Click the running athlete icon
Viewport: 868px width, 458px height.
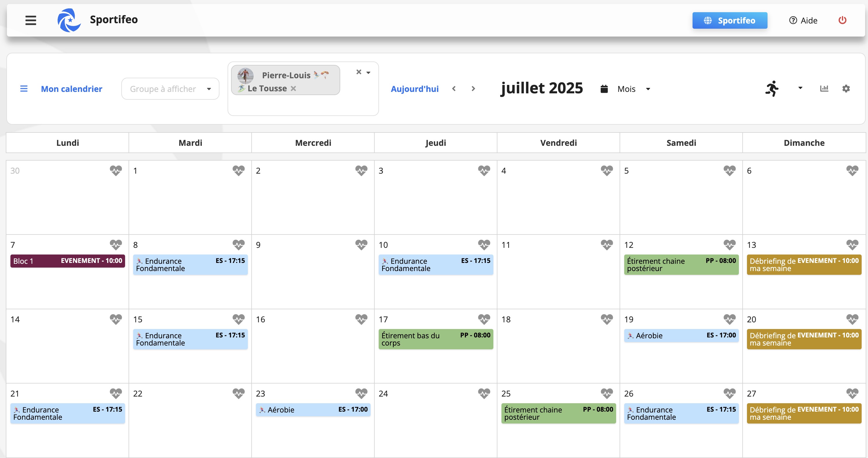pos(772,88)
